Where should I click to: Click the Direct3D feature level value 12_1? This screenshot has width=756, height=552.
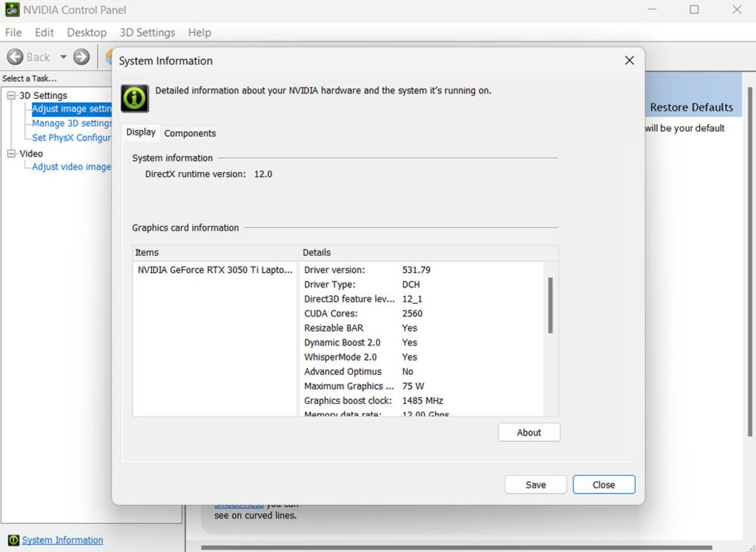(x=412, y=299)
